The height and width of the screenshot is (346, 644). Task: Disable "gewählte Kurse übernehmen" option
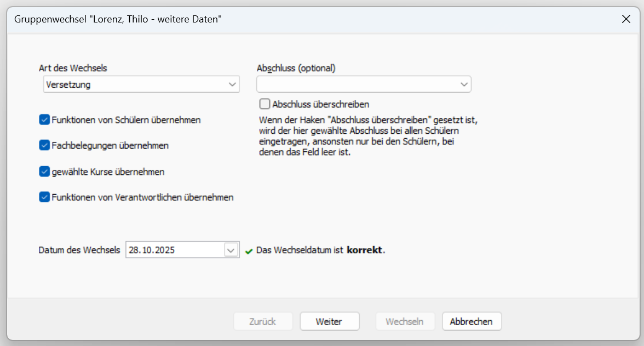pos(44,172)
